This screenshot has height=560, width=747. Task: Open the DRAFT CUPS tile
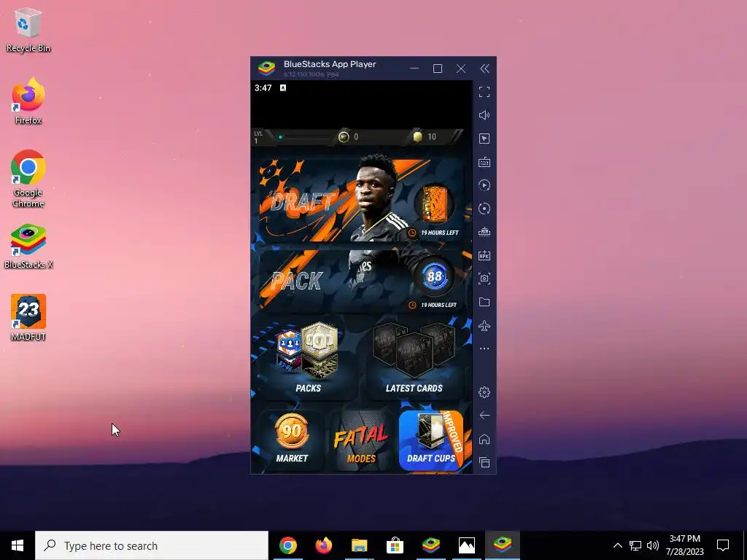coord(430,440)
